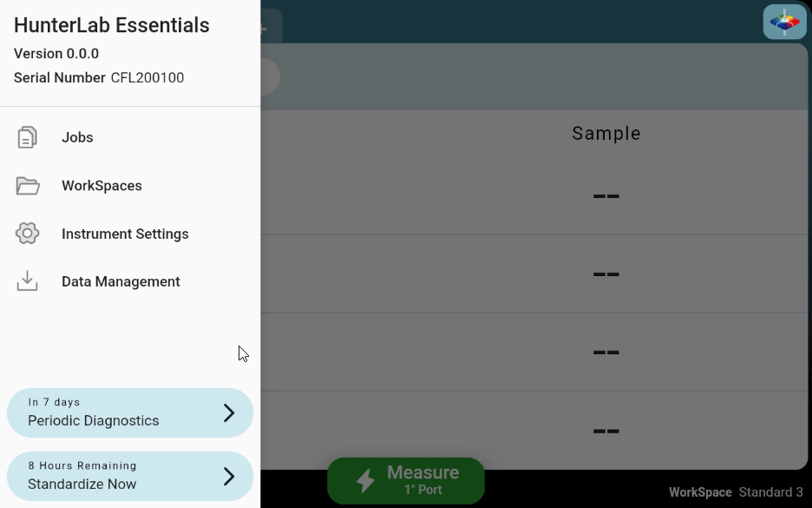Image resolution: width=812 pixels, height=508 pixels.
Task: Click the WorkSpaces folder icon
Action: (28, 186)
